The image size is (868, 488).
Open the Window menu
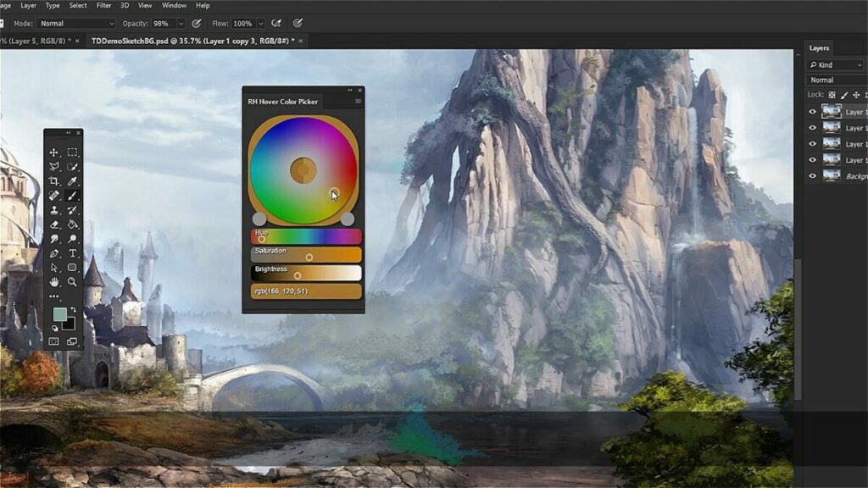pos(175,5)
